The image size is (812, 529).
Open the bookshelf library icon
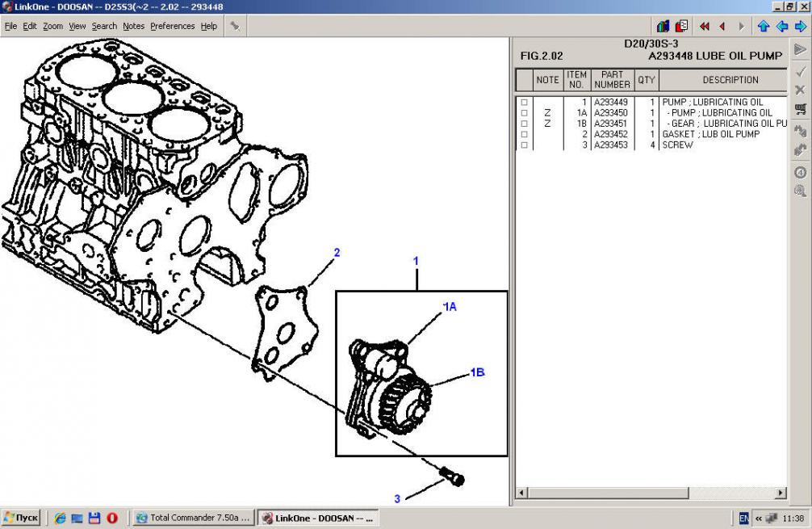(663, 26)
